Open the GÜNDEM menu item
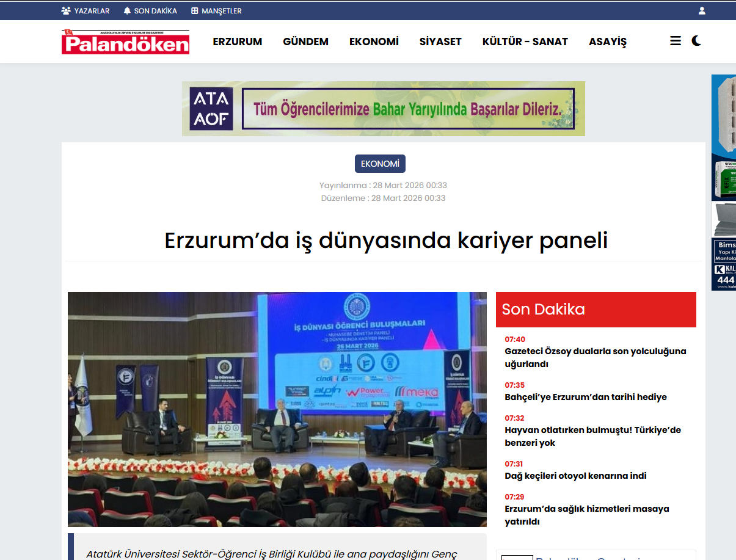736x560 pixels. 305,42
